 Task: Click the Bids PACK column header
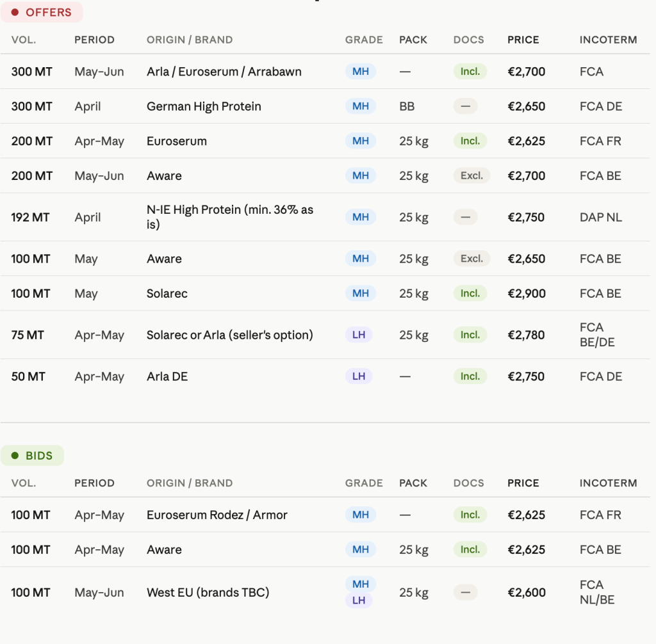[x=413, y=483]
